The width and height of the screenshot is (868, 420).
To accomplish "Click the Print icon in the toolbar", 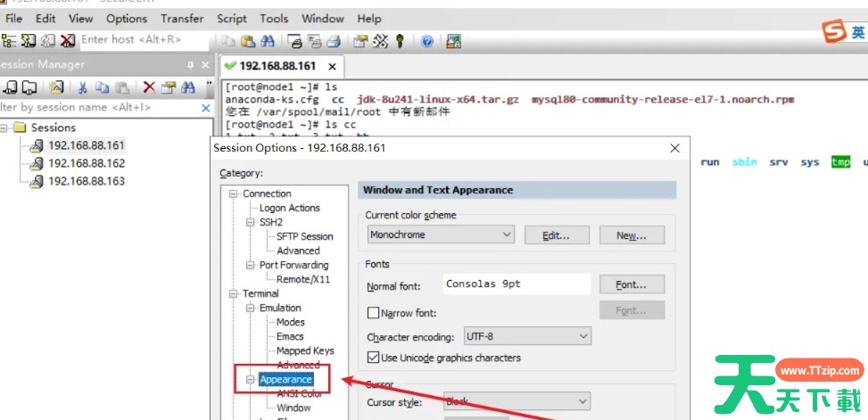I will coord(333,41).
